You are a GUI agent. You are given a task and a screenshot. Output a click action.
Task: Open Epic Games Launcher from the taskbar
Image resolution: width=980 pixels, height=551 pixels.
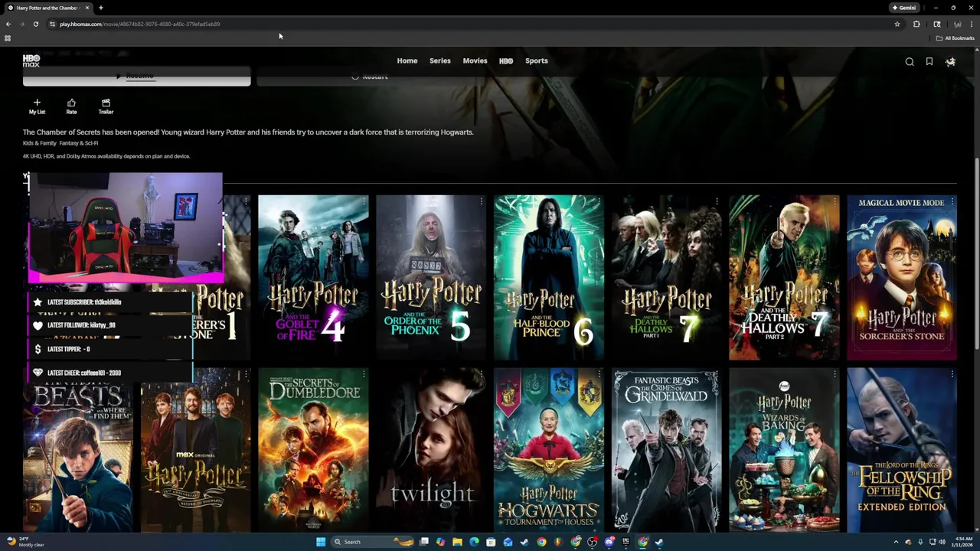click(x=626, y=542)
